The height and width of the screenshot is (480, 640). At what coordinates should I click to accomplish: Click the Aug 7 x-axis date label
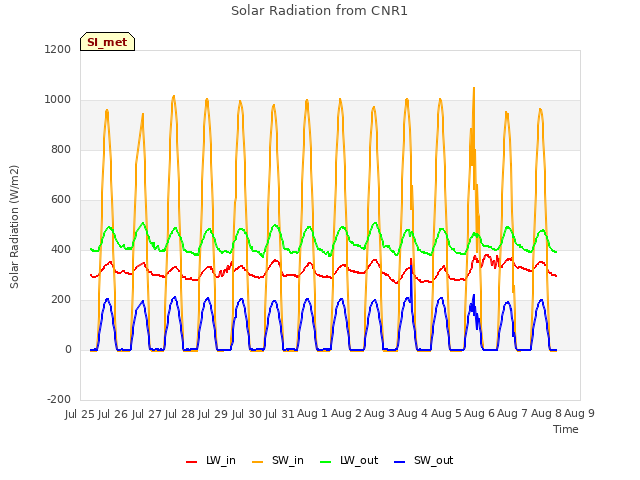click(x=512, y=413)
